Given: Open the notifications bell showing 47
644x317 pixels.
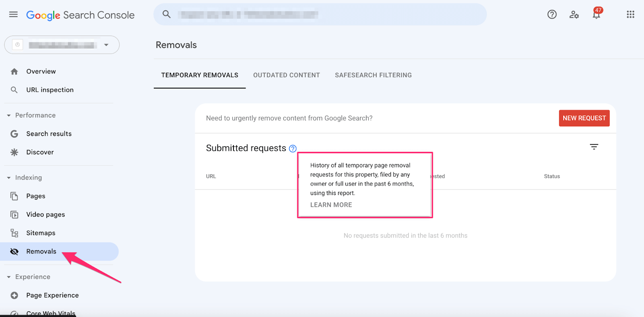Looking at the screenshot, I should coord(597,14).
